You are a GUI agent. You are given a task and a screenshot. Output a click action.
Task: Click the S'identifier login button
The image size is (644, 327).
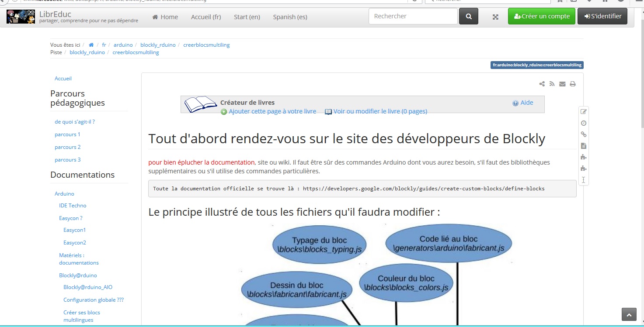point(602,16)
